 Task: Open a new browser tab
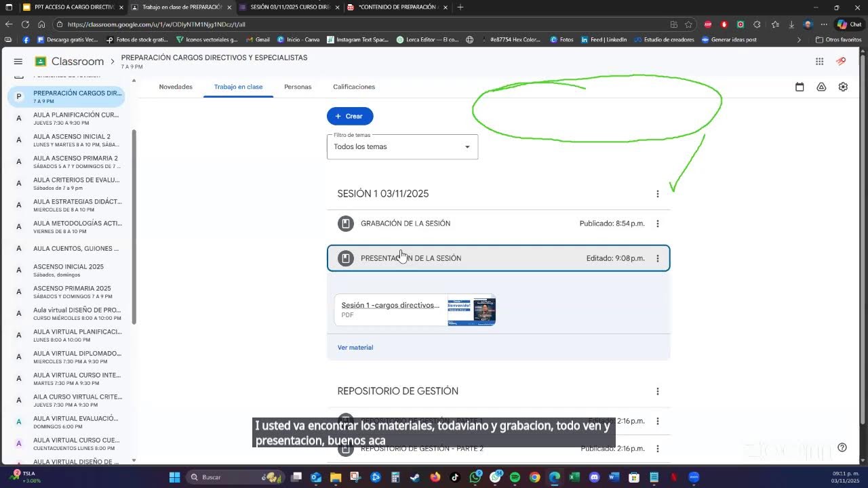(x=460, y=7)
